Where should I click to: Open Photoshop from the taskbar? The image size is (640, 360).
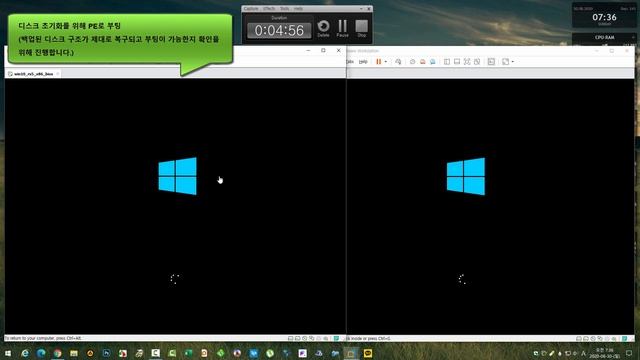tap(107, 353)
